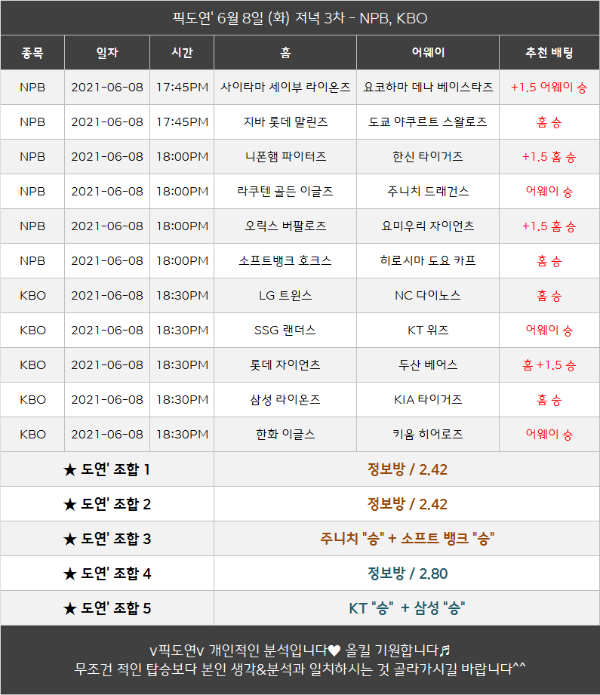Select 'KT 위즈' away team cell
The image size is (600, 695).
pyautogui.click(x=428, y=330)
